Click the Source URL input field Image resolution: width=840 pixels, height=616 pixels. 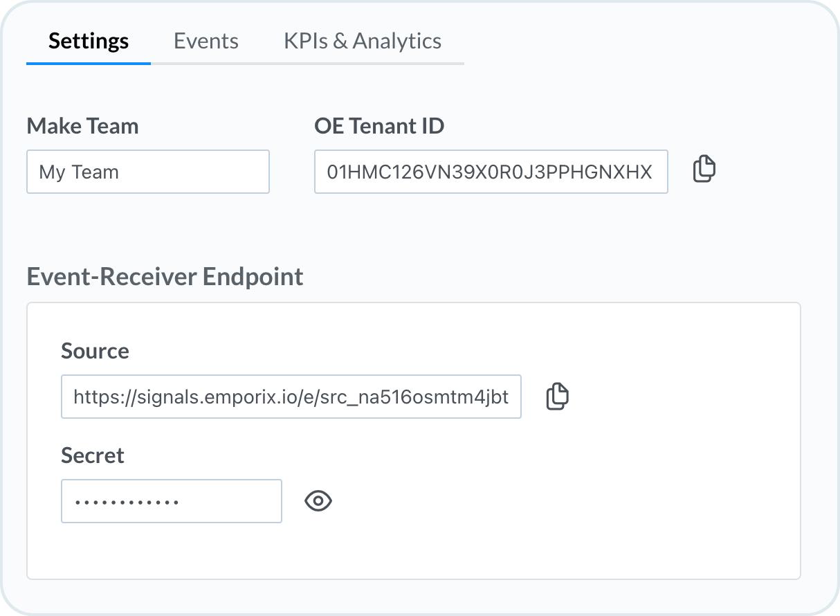pos(291,397)
